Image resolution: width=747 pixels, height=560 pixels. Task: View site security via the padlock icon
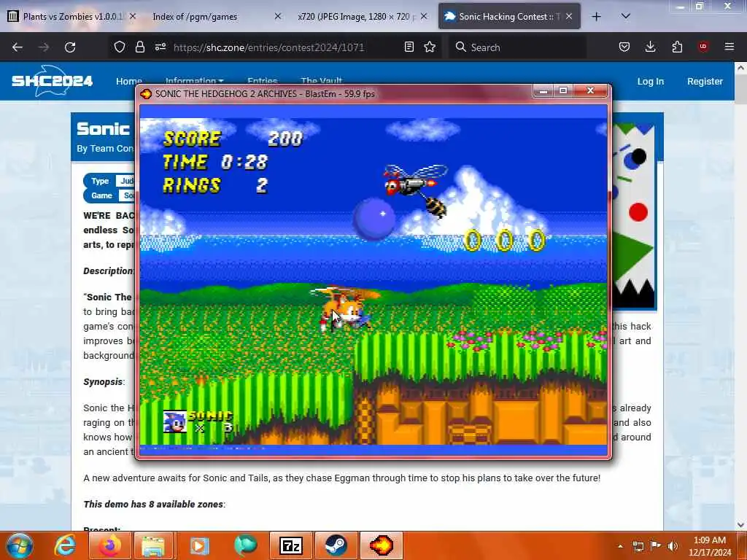pyautogui.click(x=139, y=47)
